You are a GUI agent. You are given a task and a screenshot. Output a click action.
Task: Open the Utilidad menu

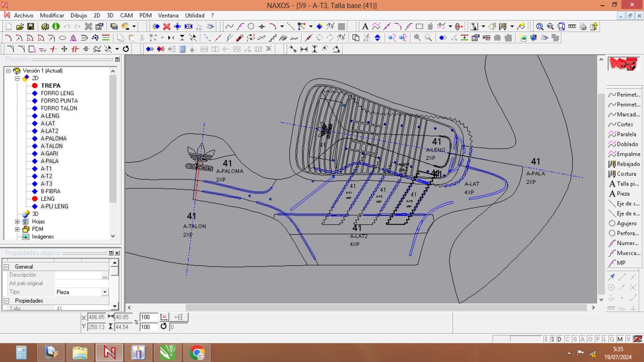coord(194,15)
